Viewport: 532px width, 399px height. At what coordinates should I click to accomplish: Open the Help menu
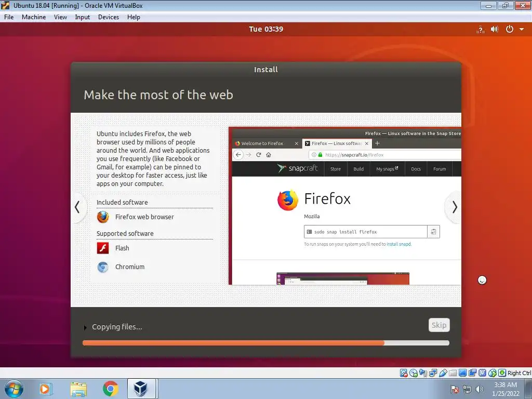[134, 17]
